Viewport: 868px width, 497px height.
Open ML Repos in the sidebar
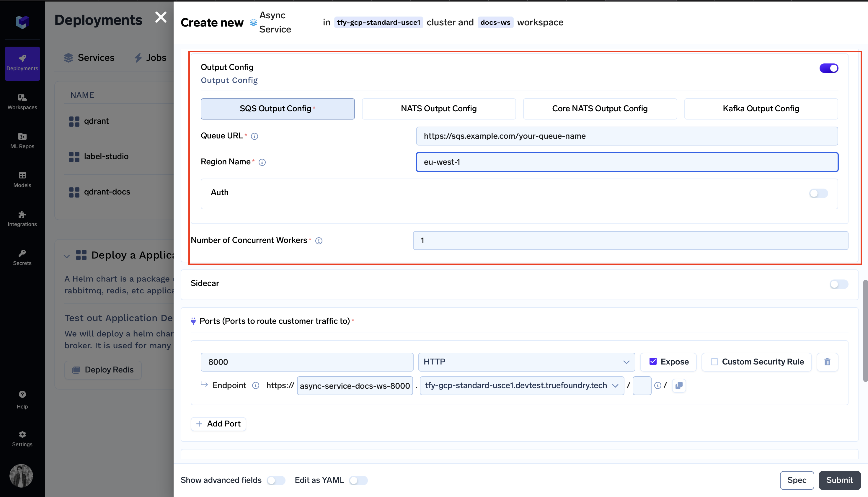(22, 141)
